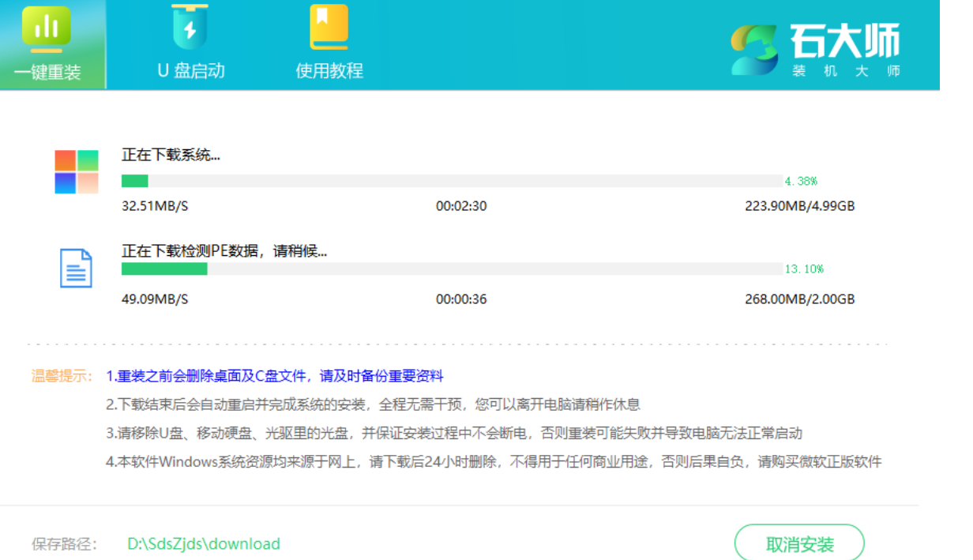
Task: Click the 4.38% progress percentage
Action: click(x=801, y=181)
